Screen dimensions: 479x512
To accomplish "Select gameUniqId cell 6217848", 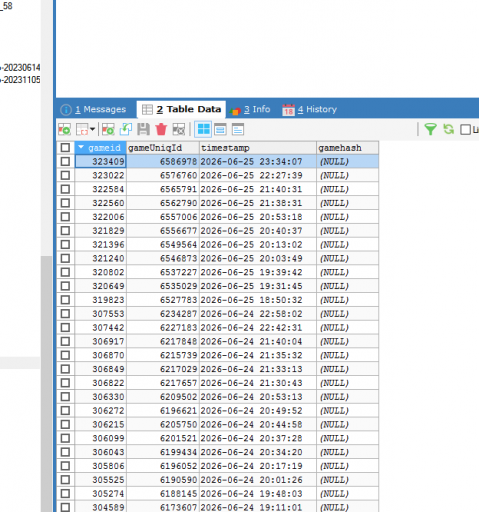I will coord(163,342).
